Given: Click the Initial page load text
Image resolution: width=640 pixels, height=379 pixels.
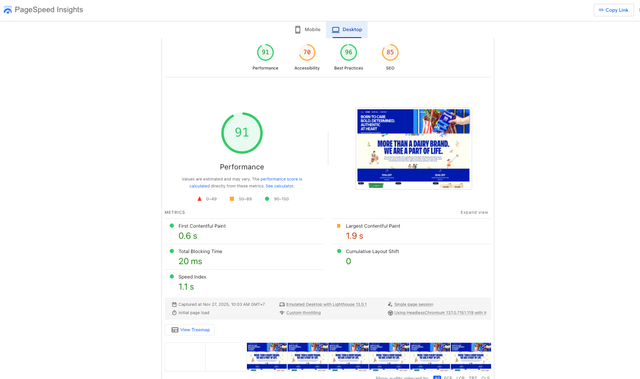Looking at the screenshot, I should coord(194,313).
